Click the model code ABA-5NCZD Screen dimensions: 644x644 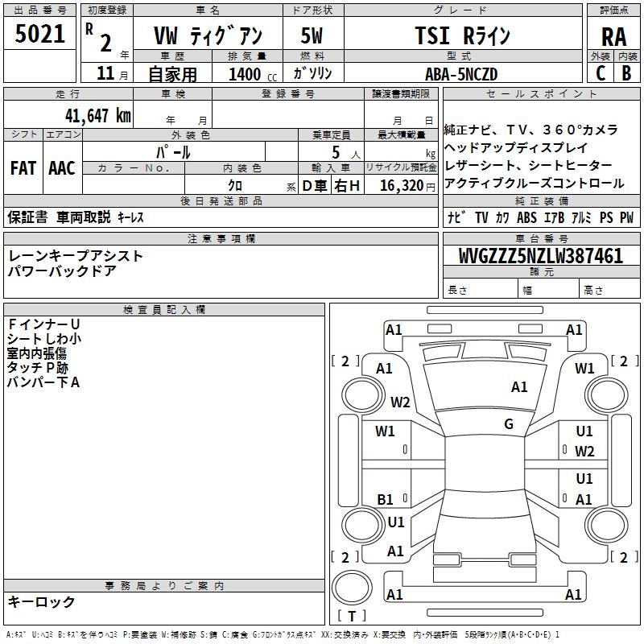click(x=461, y=74)
